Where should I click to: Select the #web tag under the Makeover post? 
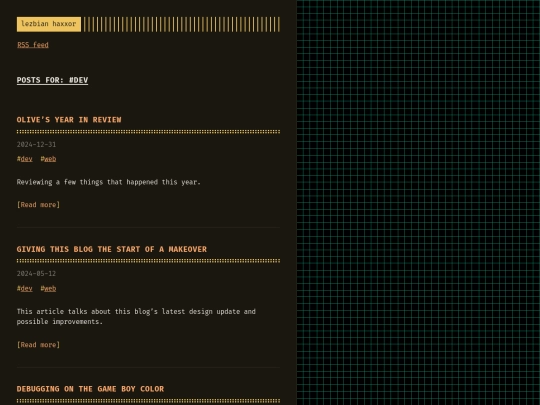tap(48, 289)
